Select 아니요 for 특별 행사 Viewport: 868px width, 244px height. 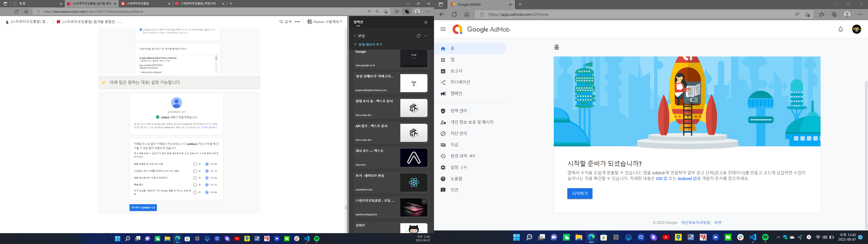(x=207, y=185)
